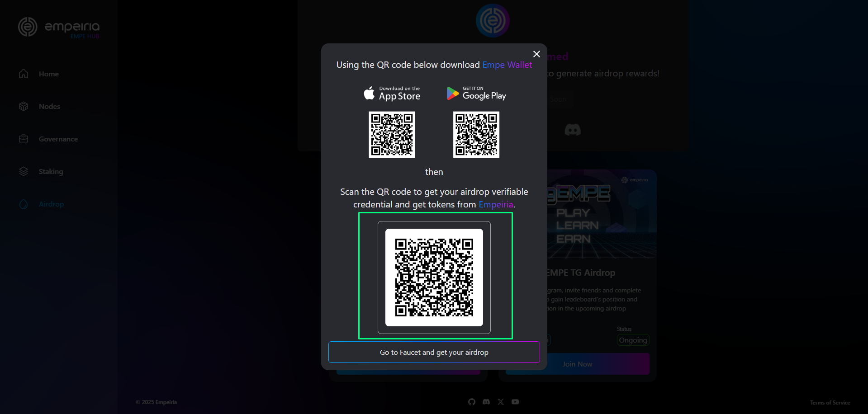
Task: Open the YouTube icon in the footer
Action: pos(515,402)
